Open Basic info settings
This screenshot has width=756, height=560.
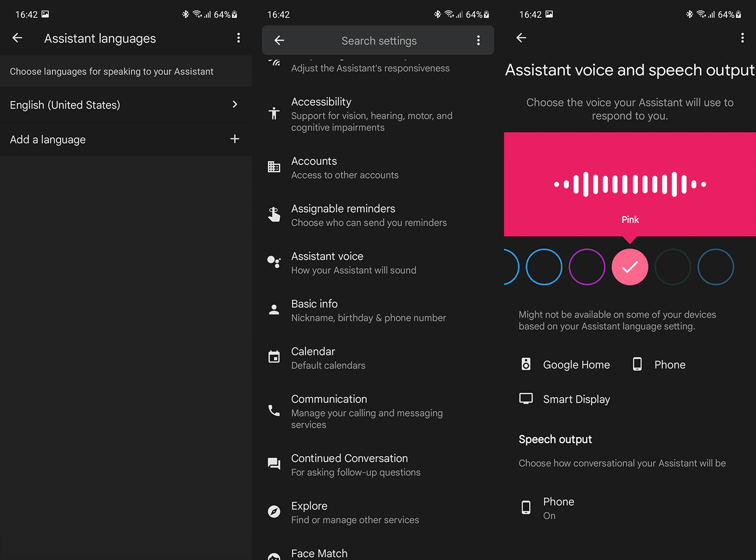pyautogui.click(x=378, y=311)
